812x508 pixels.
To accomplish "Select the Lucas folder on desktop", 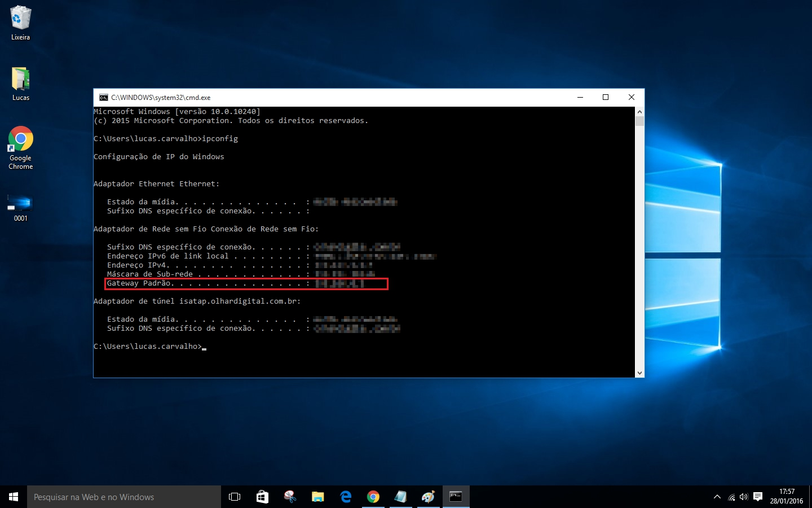I will (x=20, y=84).
